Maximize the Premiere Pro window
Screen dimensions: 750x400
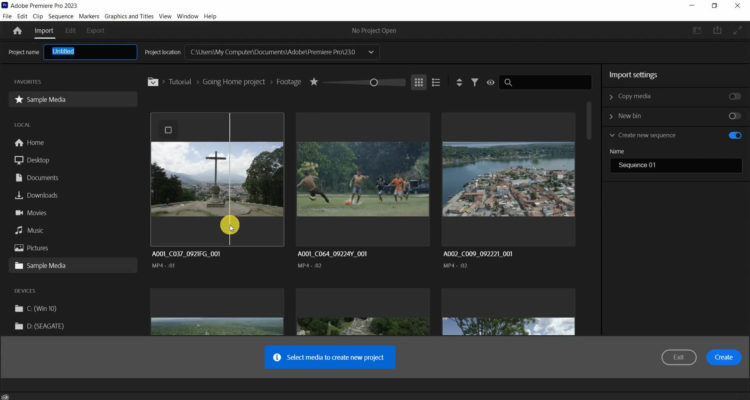coord(714,6)
